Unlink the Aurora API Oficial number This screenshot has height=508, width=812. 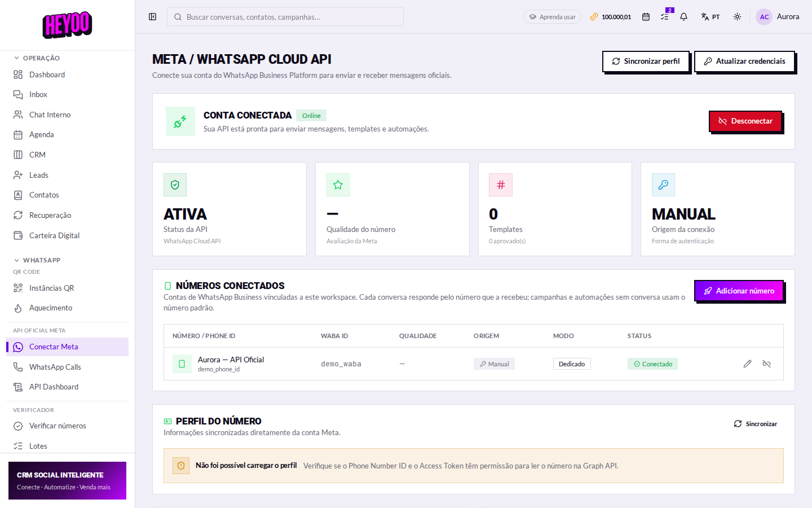[x=766, y=364]
